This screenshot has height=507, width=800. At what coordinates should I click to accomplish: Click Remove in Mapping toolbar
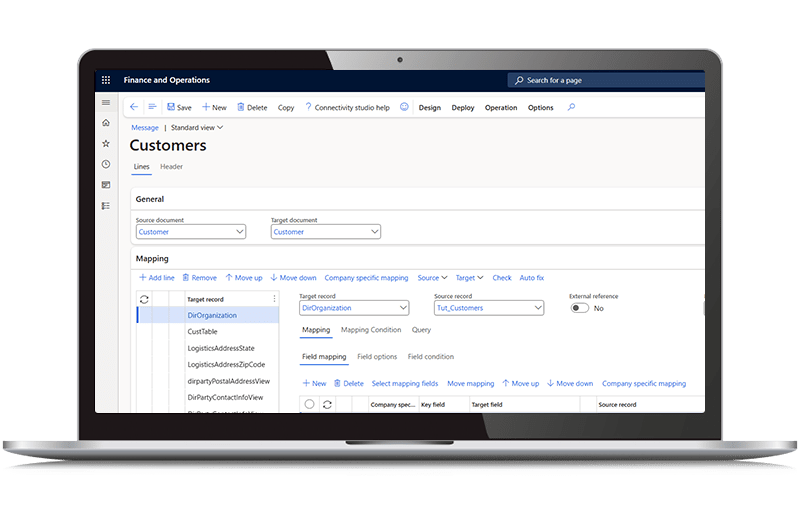coord(199,278)
